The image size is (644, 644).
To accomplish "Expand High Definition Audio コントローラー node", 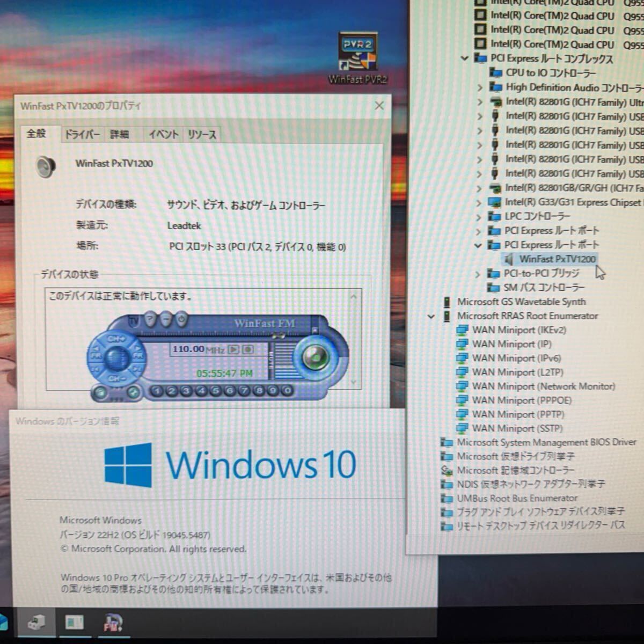I will [480, 87].
